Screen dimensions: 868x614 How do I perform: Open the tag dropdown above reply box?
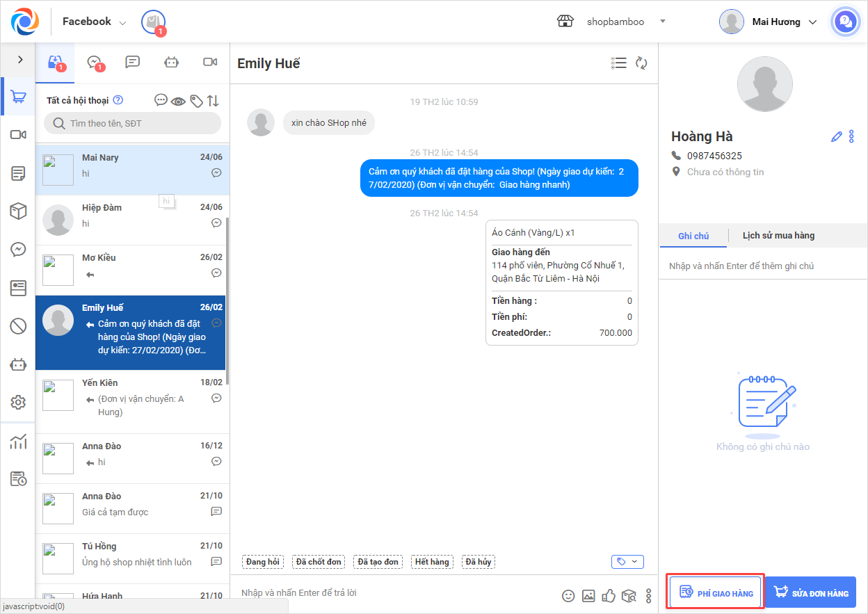click(627, 561)
